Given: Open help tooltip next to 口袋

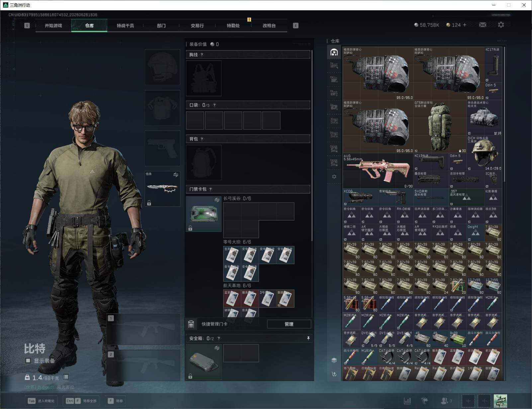Looking at the screenshot, I should click(x=215, y=105).
